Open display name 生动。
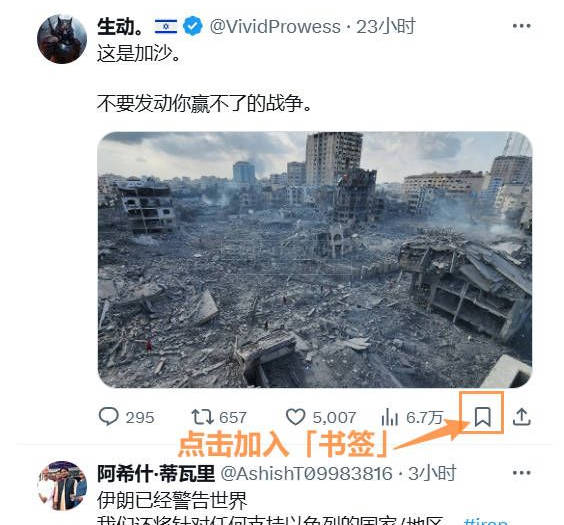Viewport: 564px width, 525px height. pos(120,27)
